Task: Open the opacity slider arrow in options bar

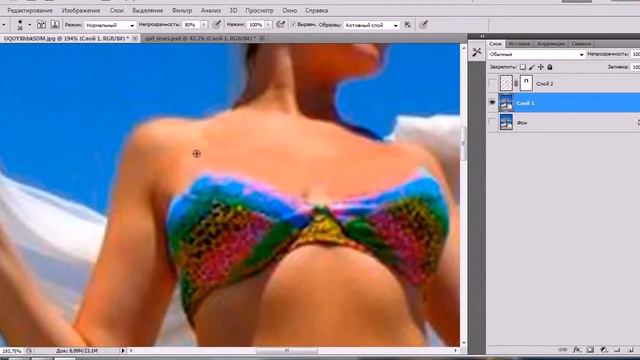Action: [204, 25]
